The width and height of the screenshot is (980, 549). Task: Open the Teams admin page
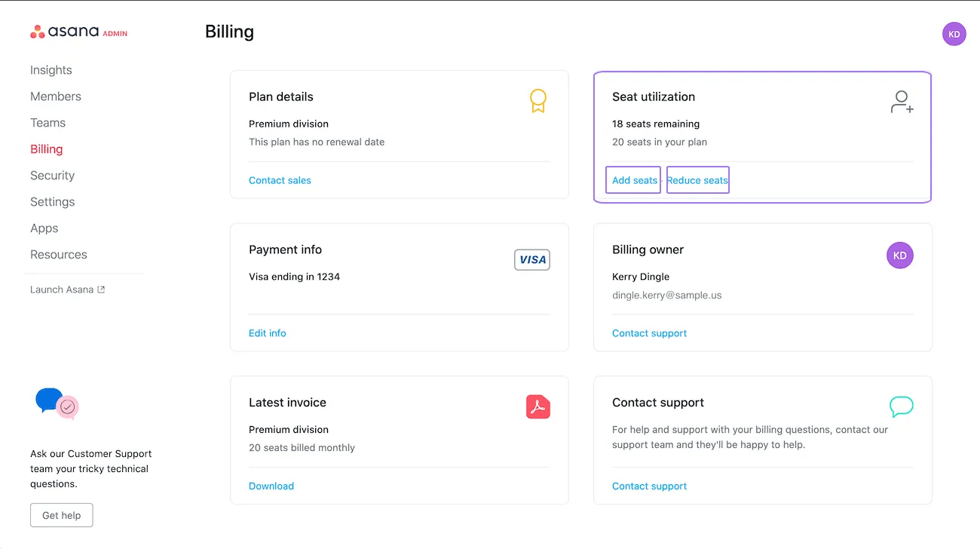47,123
